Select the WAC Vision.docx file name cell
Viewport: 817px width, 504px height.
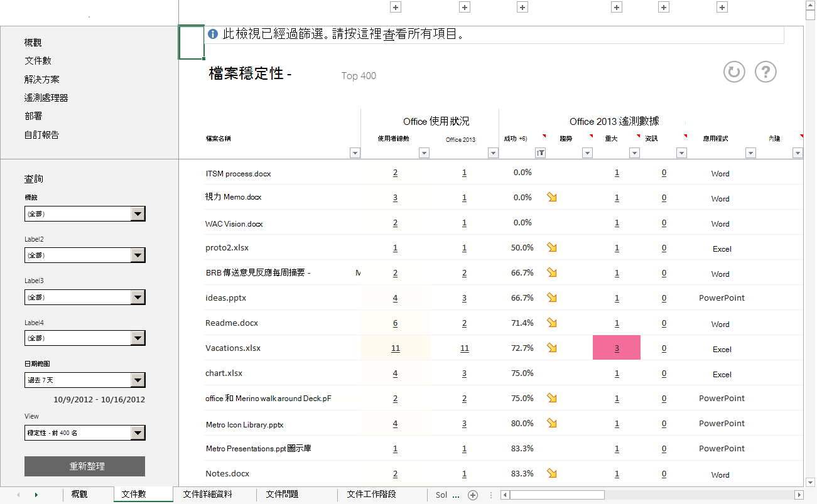click(234, 223)
